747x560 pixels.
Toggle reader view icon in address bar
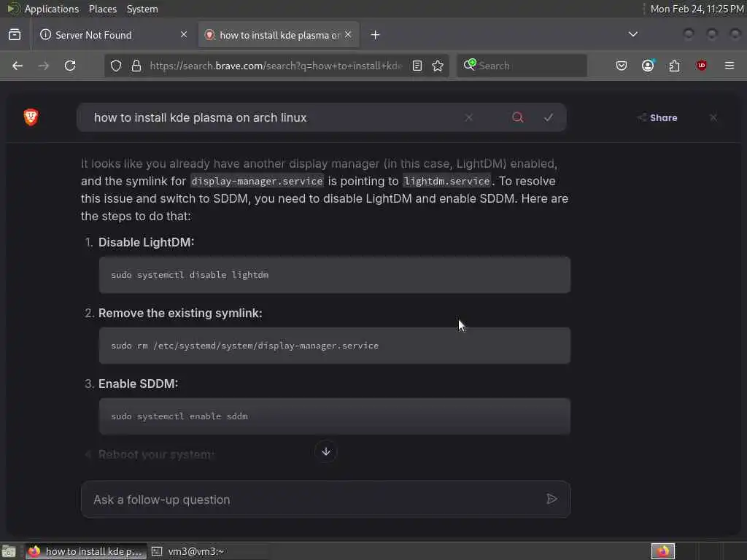417,66
